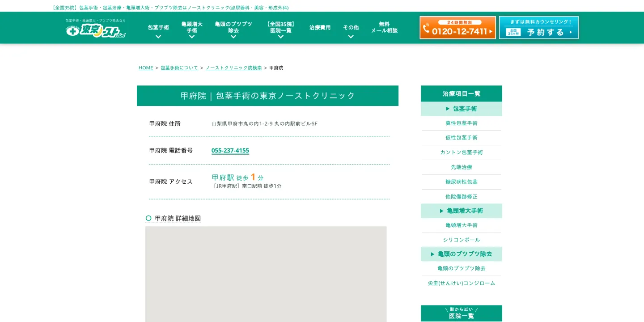Image resolution: width=644 pixels, height=322 pixels.
Task: Expand the 亀頭のブツブツ除去 menu chevron
Action: 233,37
